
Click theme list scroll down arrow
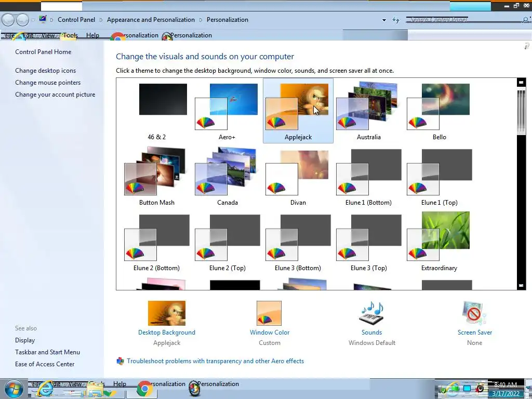521,286
